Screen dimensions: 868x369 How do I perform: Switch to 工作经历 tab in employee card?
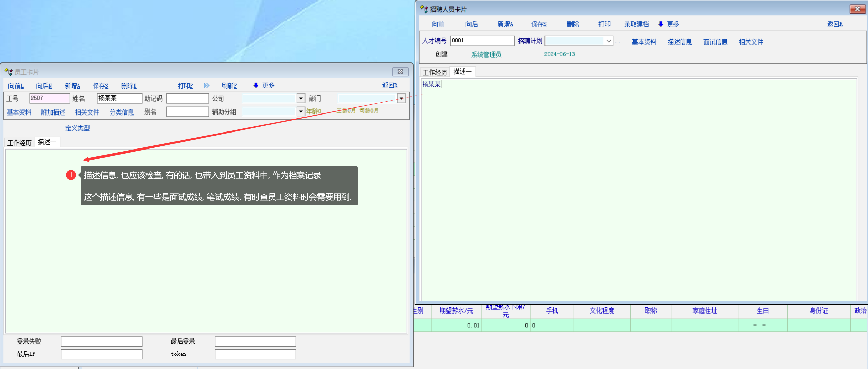pos(19,143)
